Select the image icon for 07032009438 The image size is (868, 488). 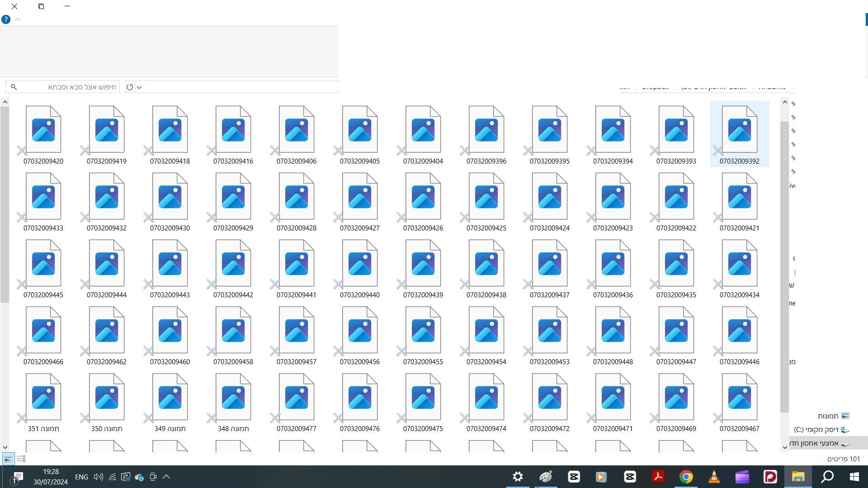[x=486, y=263]
